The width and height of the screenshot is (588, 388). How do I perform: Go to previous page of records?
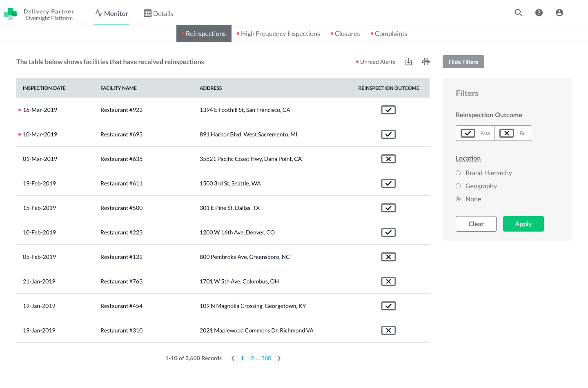coord(233,358)
